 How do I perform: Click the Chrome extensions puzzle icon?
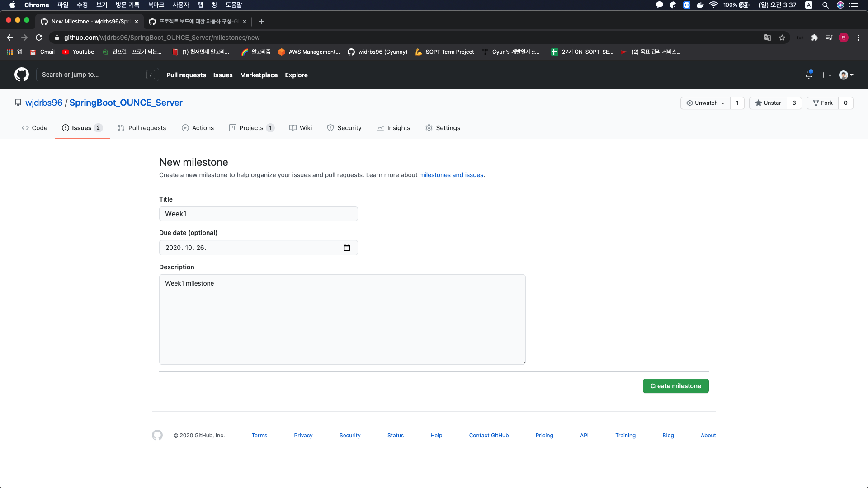pyautogui.click(x=814, y=38)
